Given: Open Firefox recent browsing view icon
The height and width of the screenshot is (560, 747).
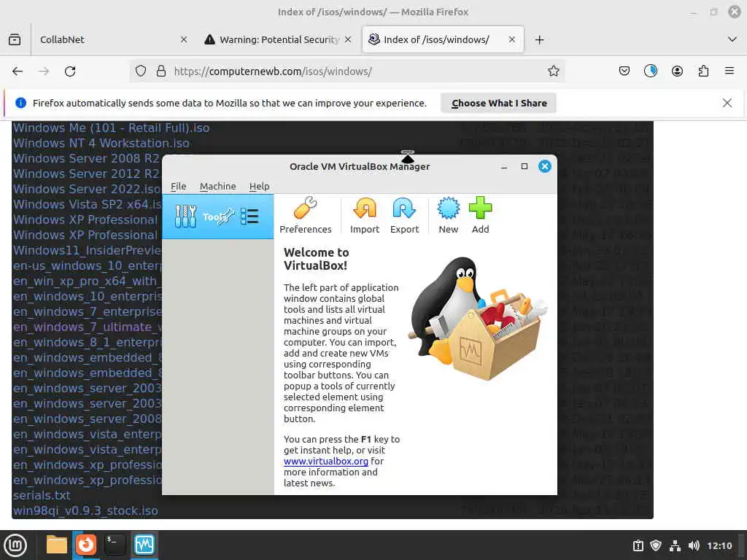Looking at the screenshot, I should coord(15,39).
